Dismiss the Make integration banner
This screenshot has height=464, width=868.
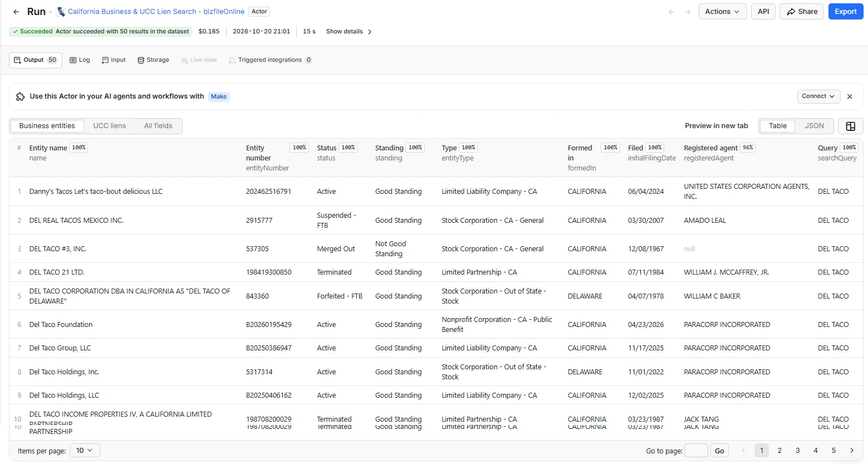click(x=850, y=96)
